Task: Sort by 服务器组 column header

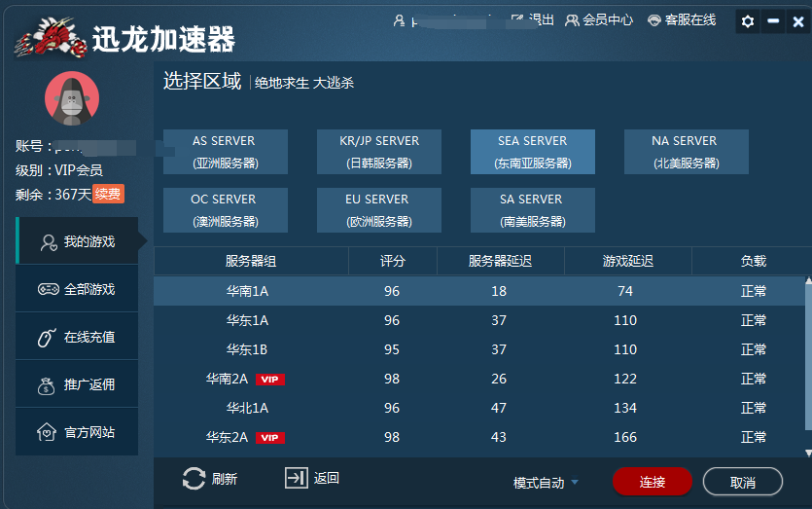Action: [251, 261]
